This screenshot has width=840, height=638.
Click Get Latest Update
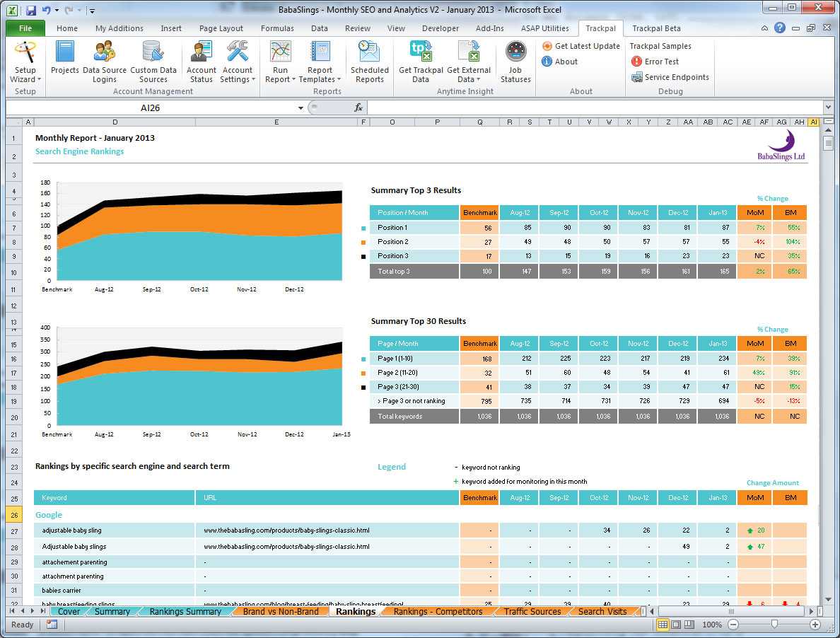[581, 46]
